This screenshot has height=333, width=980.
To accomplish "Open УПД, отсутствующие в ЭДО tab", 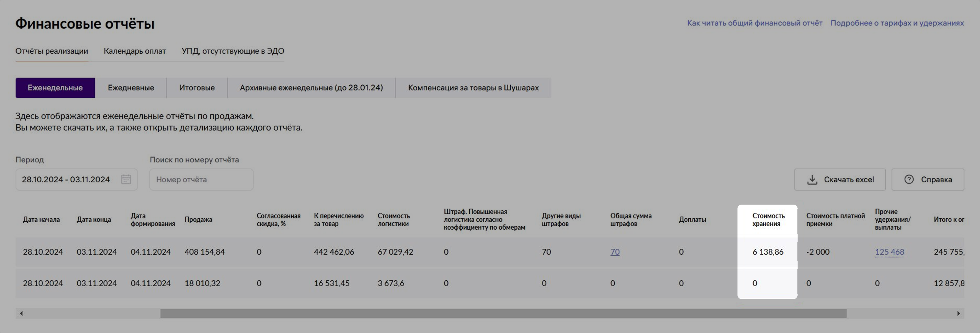I will coord(233,51).
